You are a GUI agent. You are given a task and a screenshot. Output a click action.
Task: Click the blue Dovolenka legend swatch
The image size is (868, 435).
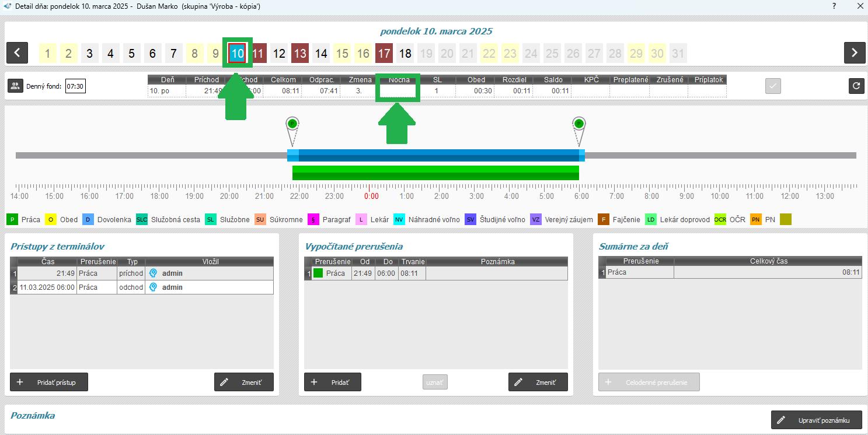click(x=88, y=220)
